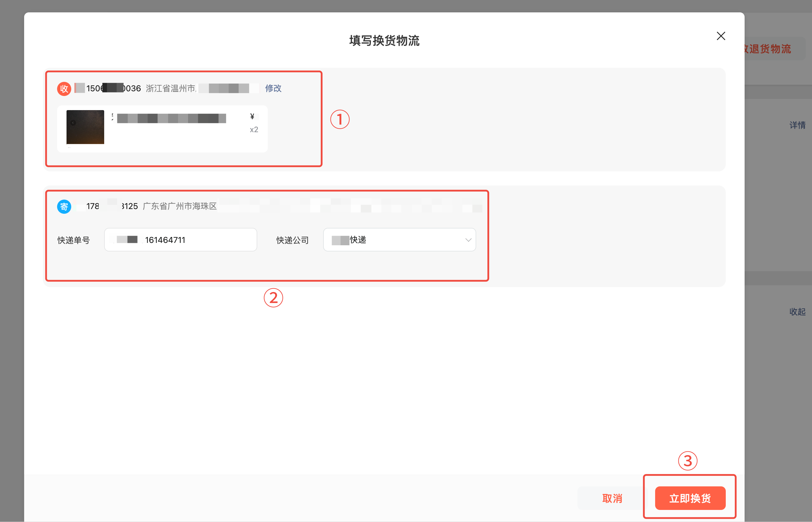Viewport: 812px width, 522px height.
Task: Collapse section via 收起 link
Action: pos(797,311)
